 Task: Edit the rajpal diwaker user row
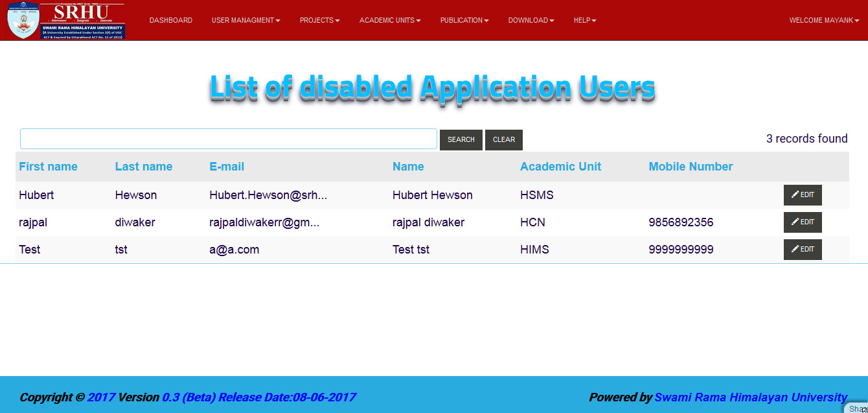tap(803, 222)
